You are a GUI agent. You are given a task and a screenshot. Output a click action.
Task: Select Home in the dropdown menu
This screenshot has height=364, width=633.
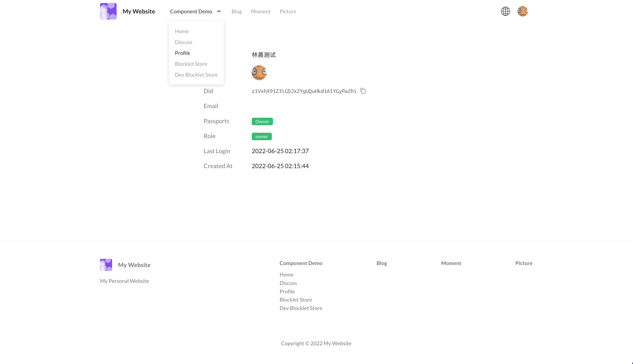[x=182, y=31]
